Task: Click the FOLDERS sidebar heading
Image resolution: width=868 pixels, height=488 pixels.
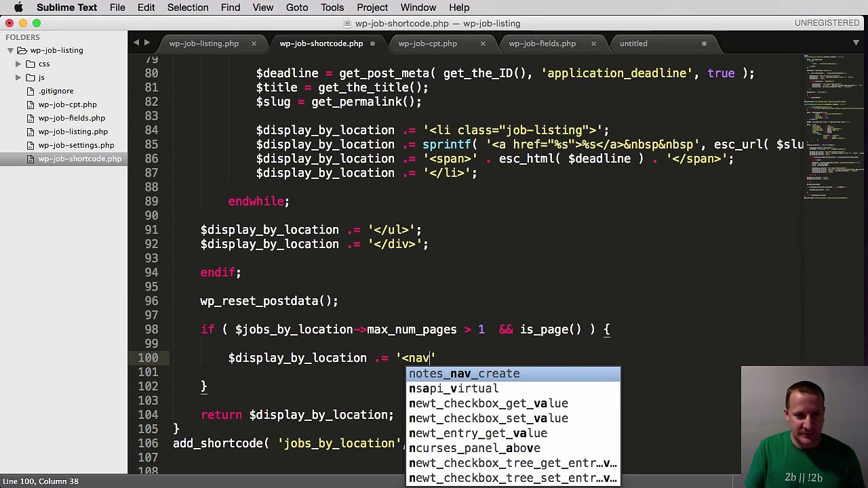Action: [22, 37]
